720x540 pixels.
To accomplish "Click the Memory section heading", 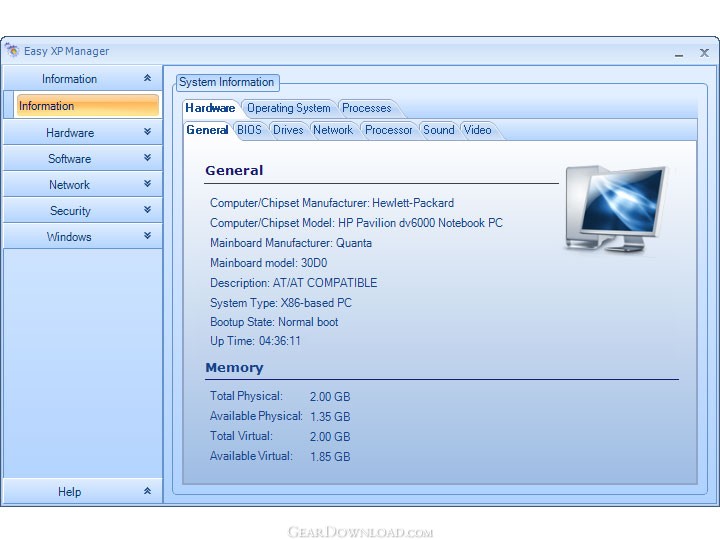I will [x=234, y=368].
